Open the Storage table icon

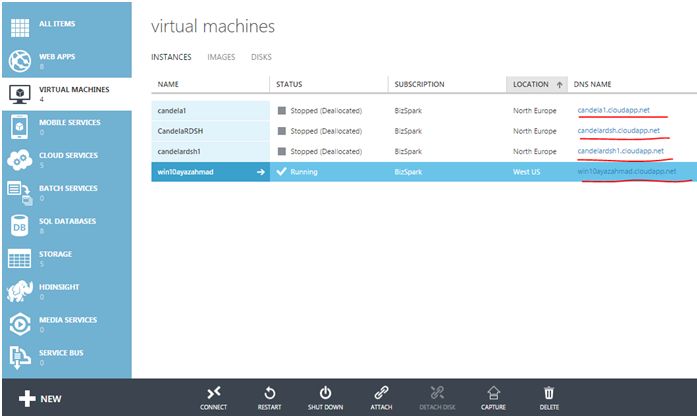[x=20, y=258]
